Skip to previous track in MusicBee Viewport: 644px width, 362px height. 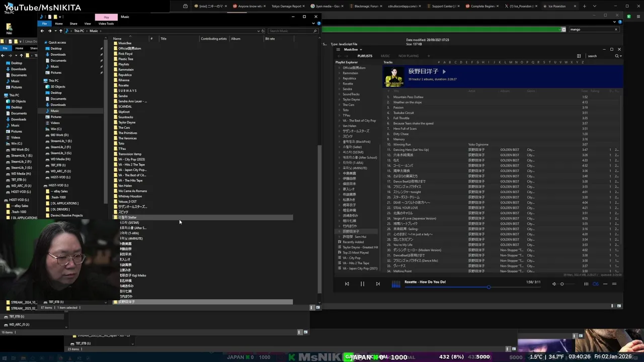tap(347, 284)
